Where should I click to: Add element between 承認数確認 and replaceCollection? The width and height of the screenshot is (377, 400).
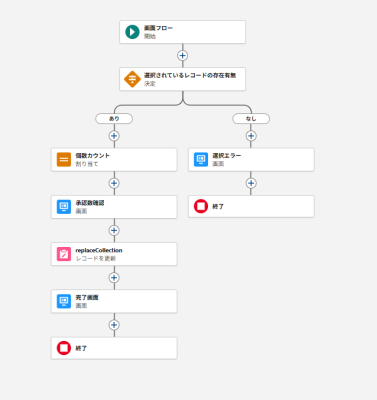(114, 230)
